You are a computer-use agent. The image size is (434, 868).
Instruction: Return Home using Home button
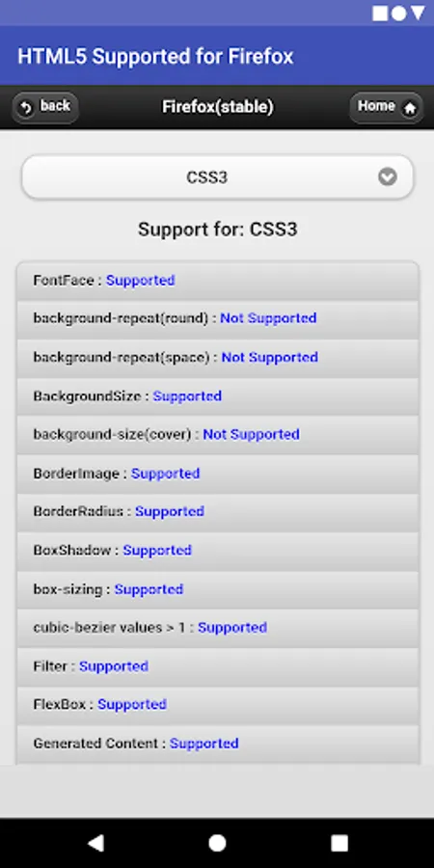[386, 107]
